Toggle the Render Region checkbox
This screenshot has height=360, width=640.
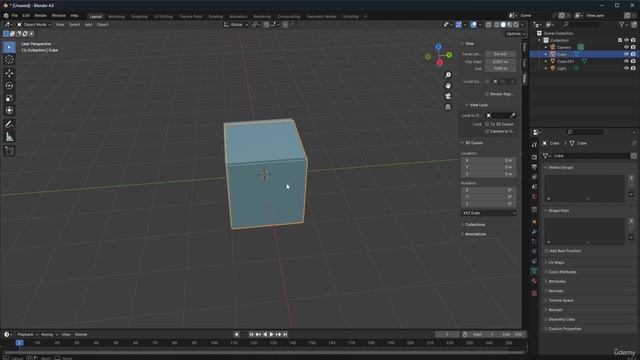[x=487, y=94]
